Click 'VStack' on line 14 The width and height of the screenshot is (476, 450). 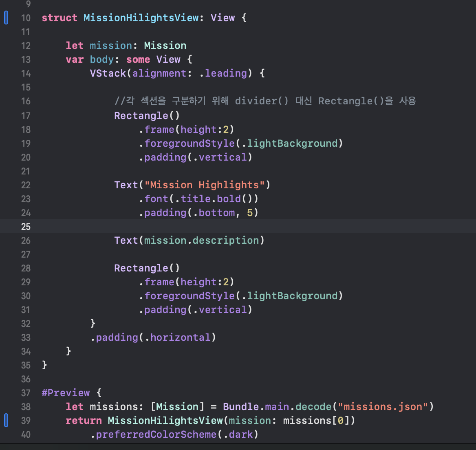[x=108, y=73]
